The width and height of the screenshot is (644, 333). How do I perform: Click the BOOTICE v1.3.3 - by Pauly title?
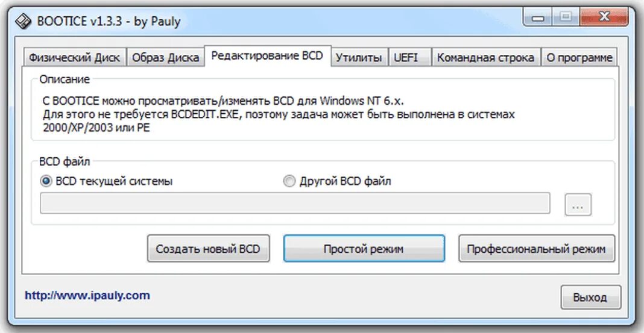coord(109,21)
